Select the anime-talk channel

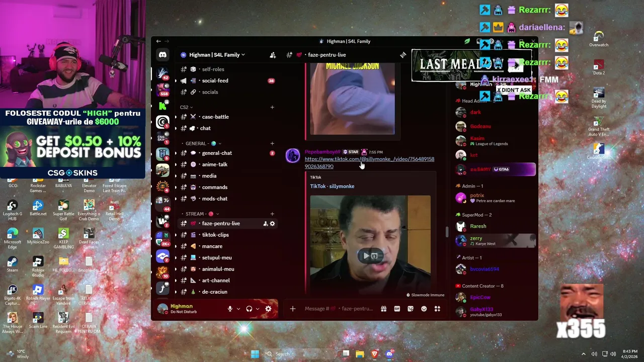pyautogui.click(x=226, y=164)
